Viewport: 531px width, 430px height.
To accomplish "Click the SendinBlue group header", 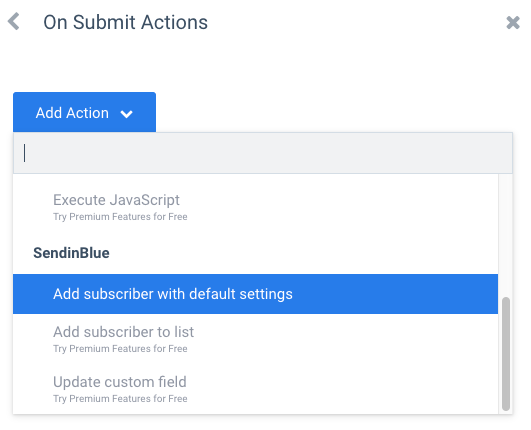I will click(x=71, y=253).
